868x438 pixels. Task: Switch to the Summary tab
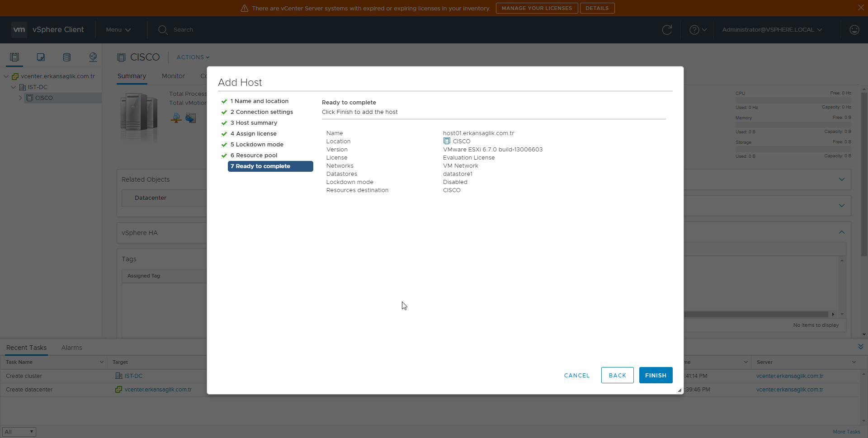(132, 76)
